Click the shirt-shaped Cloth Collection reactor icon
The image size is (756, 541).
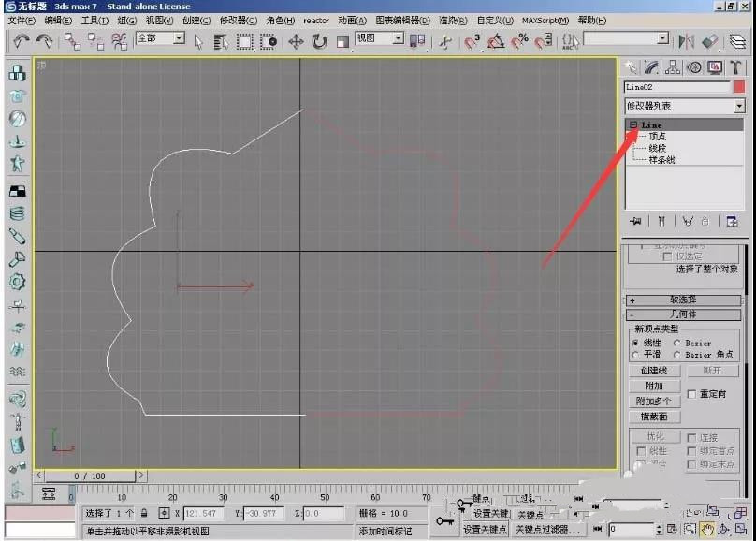click(x=18, y=96)
